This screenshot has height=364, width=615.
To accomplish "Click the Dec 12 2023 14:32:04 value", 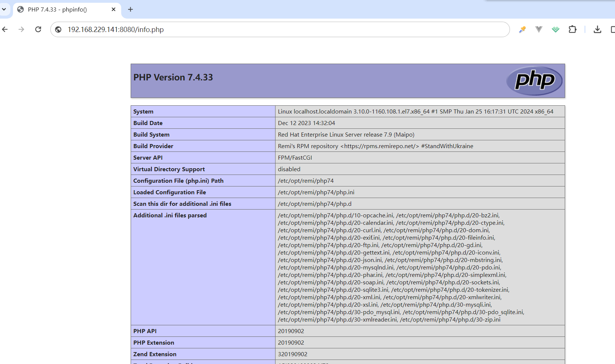I will coord(306,123).
